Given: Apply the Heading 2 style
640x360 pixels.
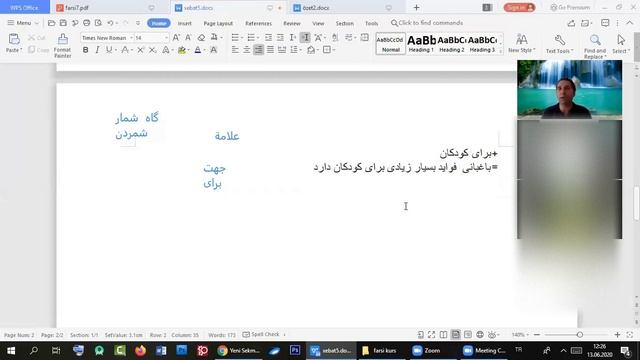Looking at the screenshot, I should tap(451, 44).
